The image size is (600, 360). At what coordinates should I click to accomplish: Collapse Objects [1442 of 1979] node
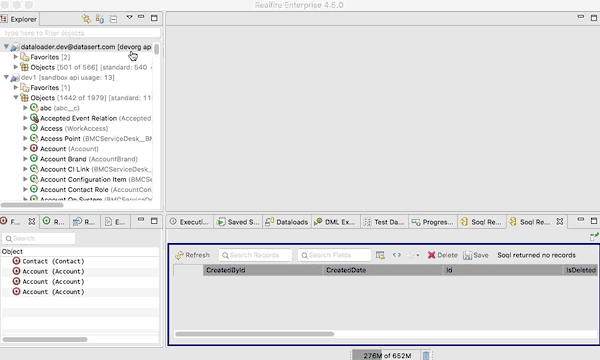16,98
